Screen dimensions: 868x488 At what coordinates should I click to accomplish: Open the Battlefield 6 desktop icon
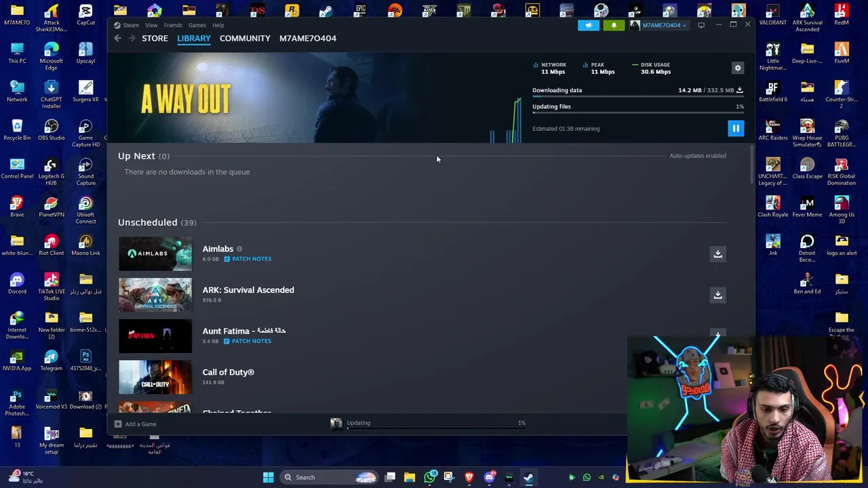773,91
